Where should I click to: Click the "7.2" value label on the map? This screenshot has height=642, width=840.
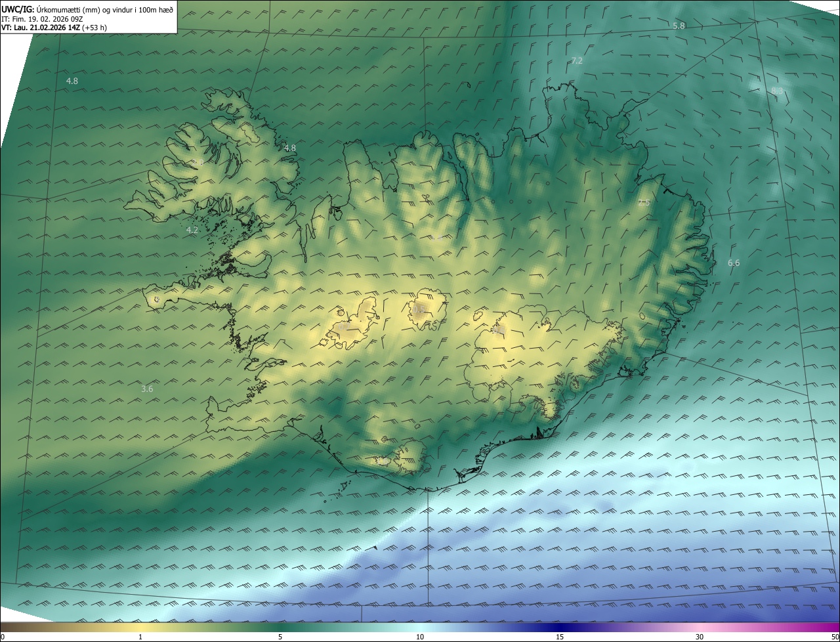tap(577, 60)
